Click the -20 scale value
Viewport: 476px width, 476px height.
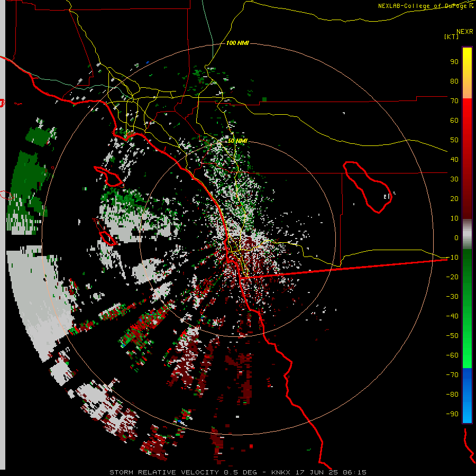click(x=452, y=277)
